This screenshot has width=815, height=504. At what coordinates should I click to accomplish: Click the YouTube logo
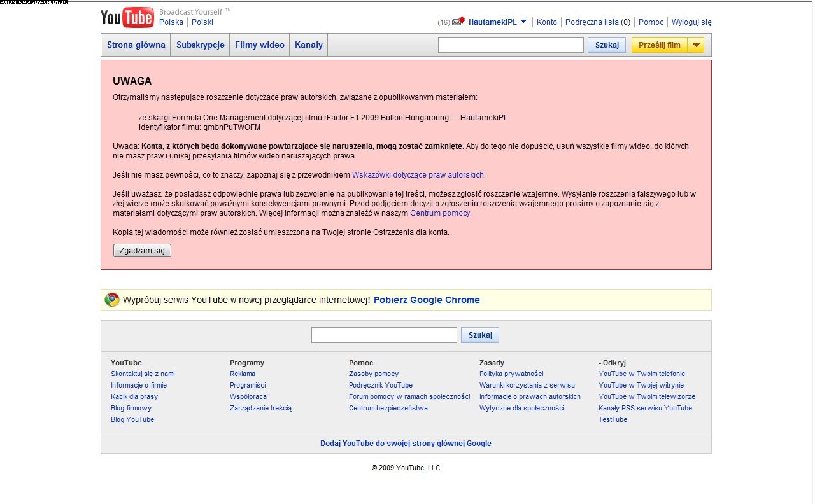click(127, 18)
